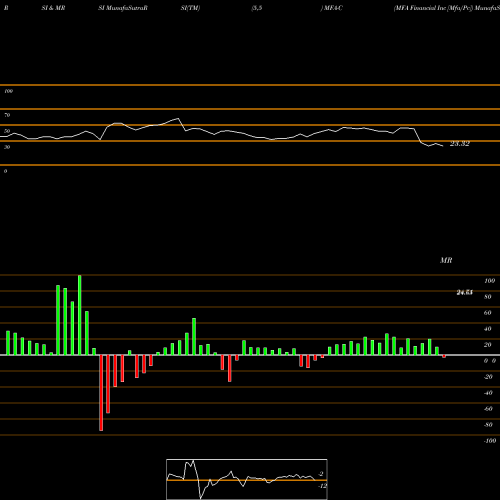This screenshot has width=500, height=500.
Task: Click the 'SI & MR' header text
Action: [53, 8]
